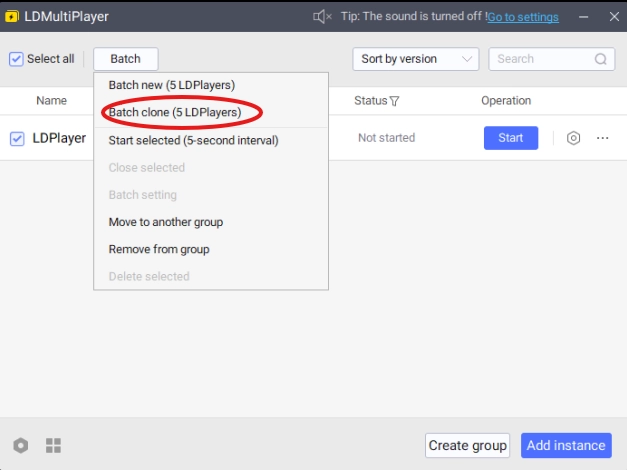Uncheck the LDPlayer row checkbox
627x470 pixels.
(x=17, y=139)
